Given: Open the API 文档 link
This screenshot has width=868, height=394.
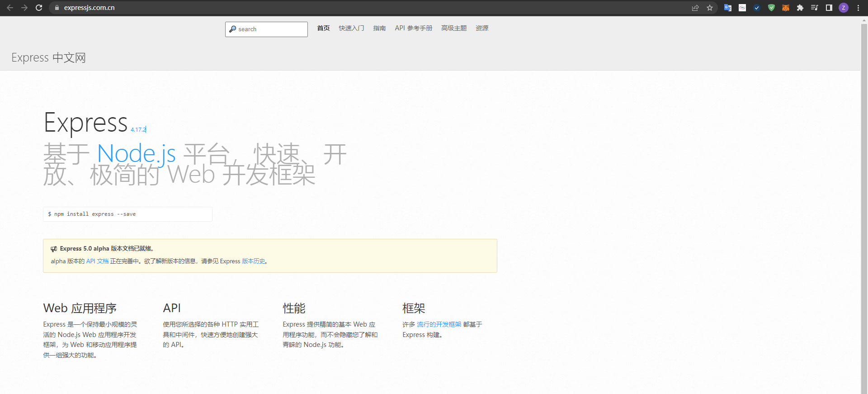Looking at the screenshot, I should (97, 261).
